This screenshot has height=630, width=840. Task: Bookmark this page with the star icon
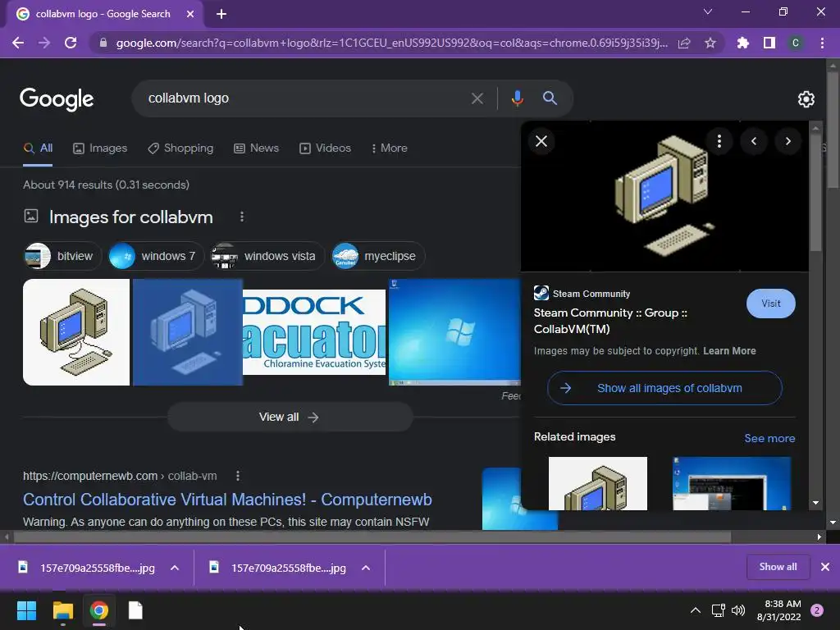pos(710,43)
